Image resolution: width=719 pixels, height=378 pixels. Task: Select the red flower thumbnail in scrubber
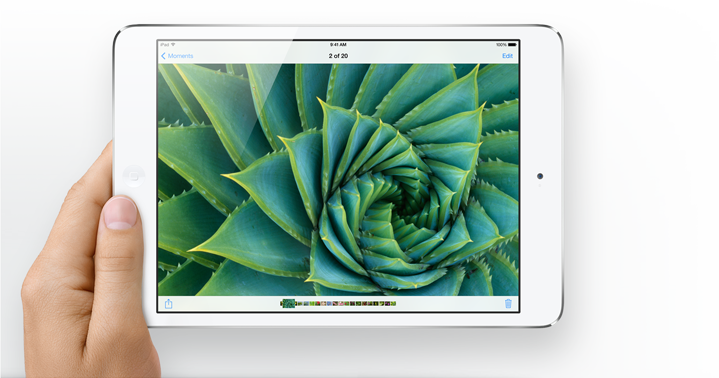[318, 303]
